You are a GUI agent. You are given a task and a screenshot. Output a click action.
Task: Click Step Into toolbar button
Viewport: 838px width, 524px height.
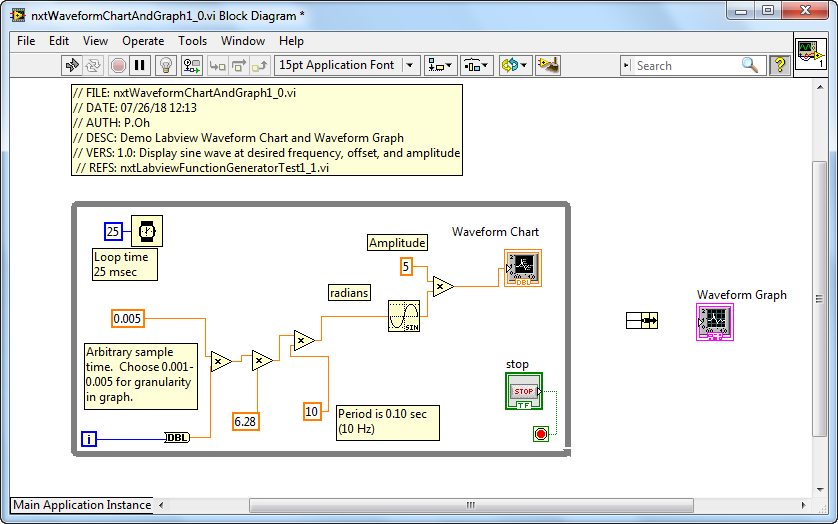218,66
